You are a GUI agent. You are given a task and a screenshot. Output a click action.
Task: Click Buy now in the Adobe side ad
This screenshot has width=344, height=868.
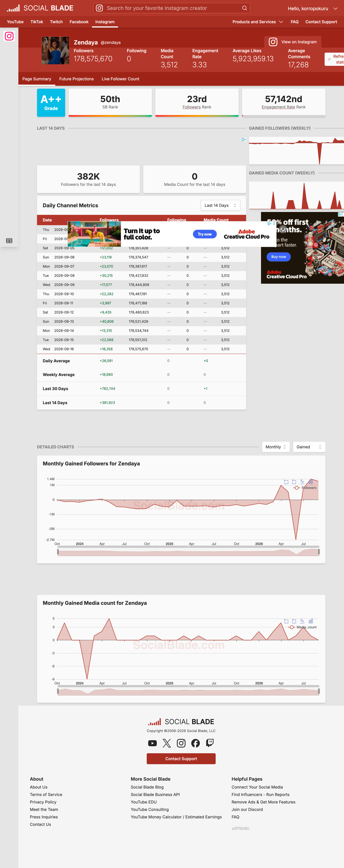279,257
